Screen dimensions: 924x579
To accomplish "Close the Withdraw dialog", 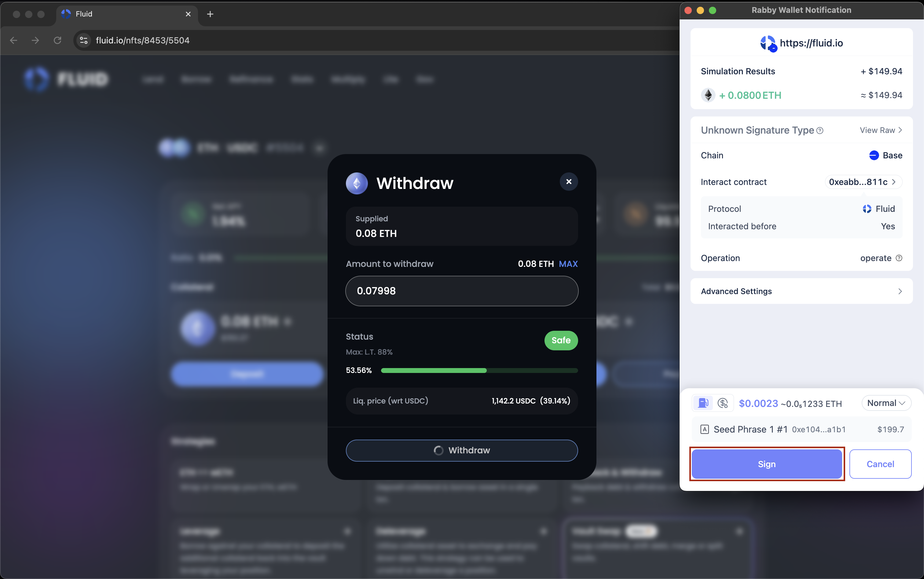I will tap(568, 182).
